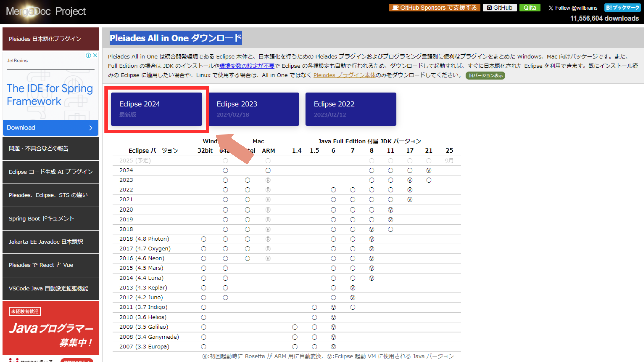644x362 pixels.
Task: Select the JDK 21 option for the 2024 row
Action: tap(429, 170)
